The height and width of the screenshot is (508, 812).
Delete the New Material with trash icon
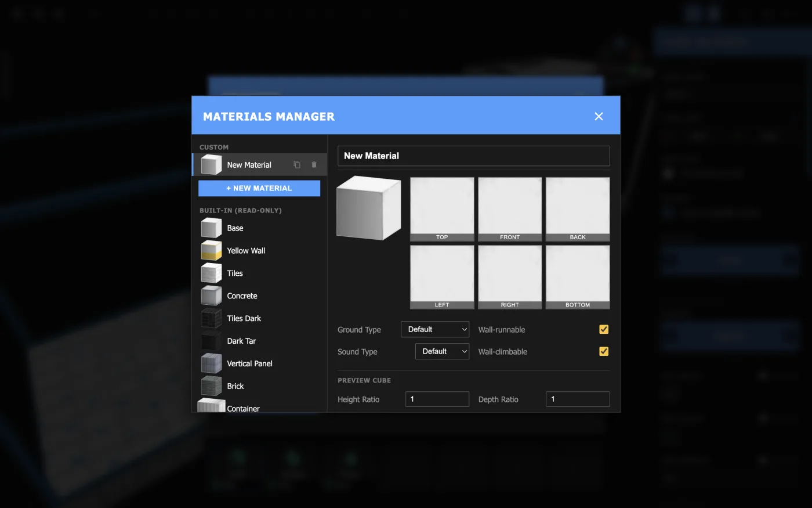(x=314, y=165)
